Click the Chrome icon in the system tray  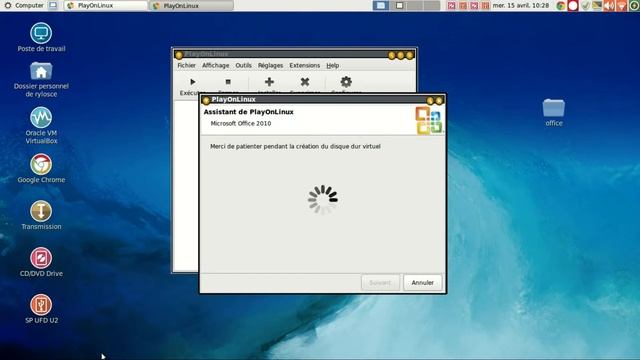[561, 6]
